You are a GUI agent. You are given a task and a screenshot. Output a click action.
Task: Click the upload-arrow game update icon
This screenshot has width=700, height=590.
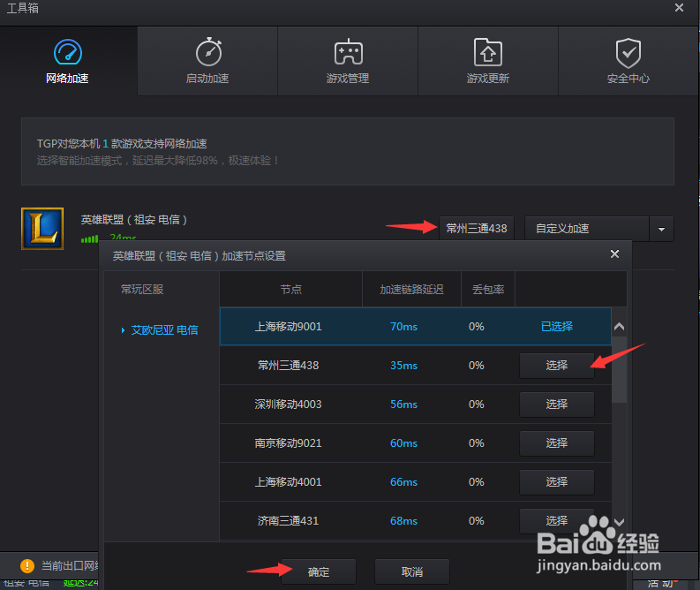point(488,52)
